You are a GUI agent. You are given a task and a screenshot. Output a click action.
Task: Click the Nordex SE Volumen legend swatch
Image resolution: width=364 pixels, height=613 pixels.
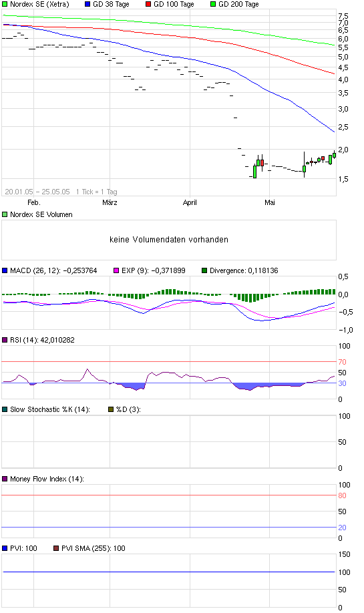point(5,214)
